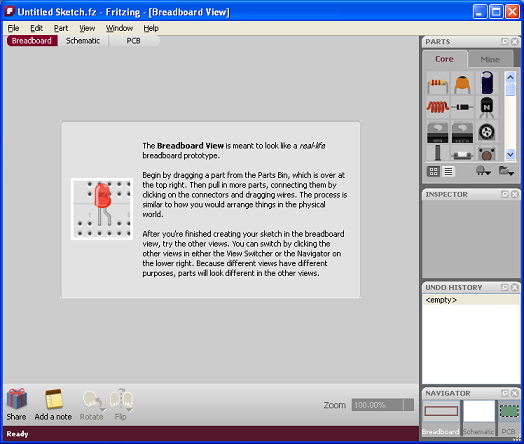Float the Navigator panel
The width and height of the screenshot is (524, 444).
(505, 393)
